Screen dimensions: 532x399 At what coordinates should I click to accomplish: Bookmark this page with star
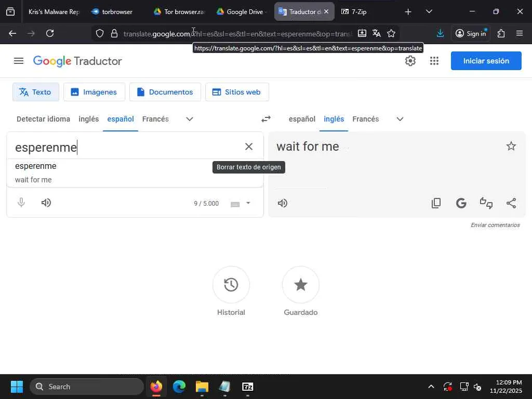391,33
